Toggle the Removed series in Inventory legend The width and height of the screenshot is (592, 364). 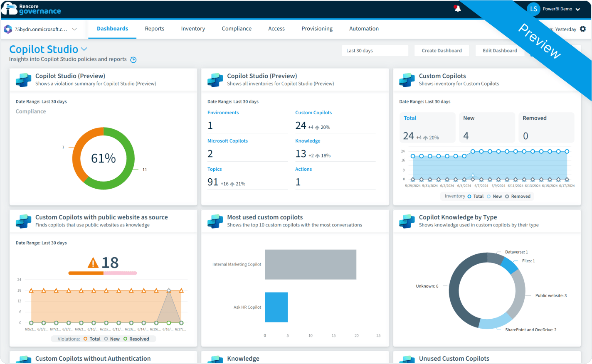point(518,197)
